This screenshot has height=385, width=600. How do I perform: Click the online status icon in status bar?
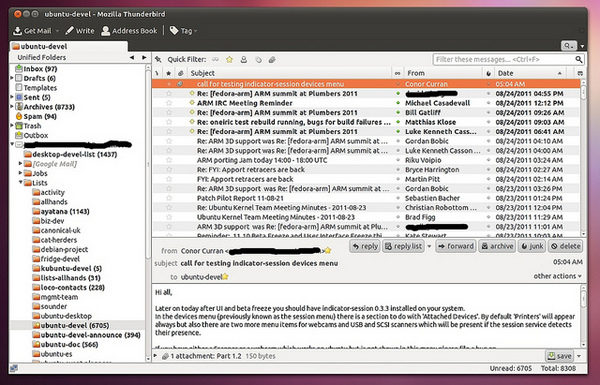14,369
